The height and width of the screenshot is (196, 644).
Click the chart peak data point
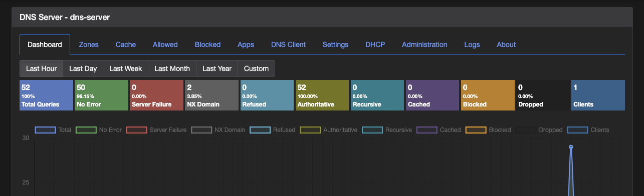pyautogui.click(x=571, y=147)
